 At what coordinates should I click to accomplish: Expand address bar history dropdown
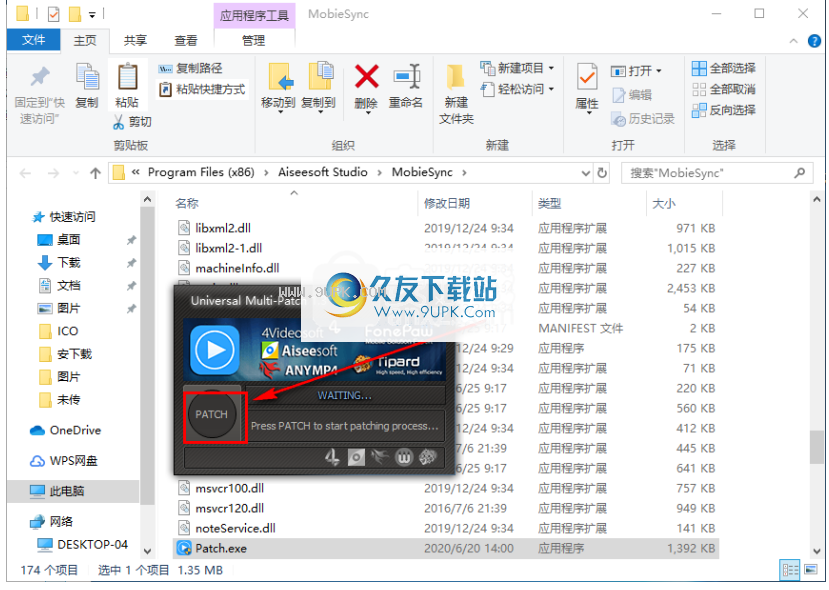click(585, 173)
